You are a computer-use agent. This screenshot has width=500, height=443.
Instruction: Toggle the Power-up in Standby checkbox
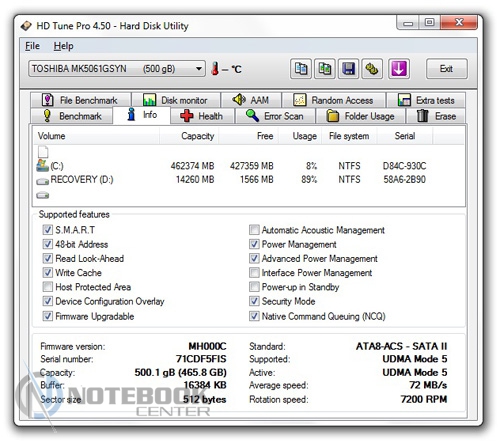tap(254, 287)
